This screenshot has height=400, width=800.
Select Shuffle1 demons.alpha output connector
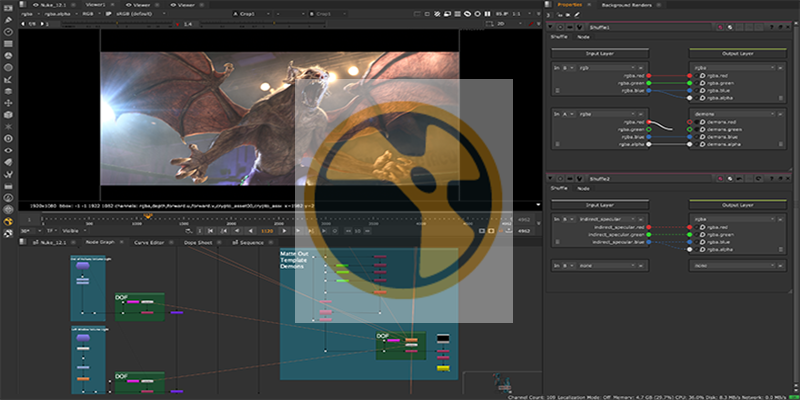tap(690, 144)
